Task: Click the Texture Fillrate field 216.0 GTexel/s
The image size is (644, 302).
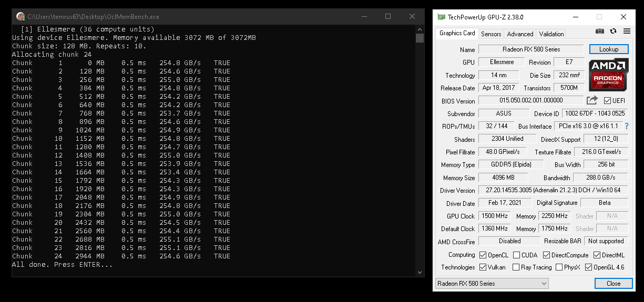Action: [x=600, y=152]
